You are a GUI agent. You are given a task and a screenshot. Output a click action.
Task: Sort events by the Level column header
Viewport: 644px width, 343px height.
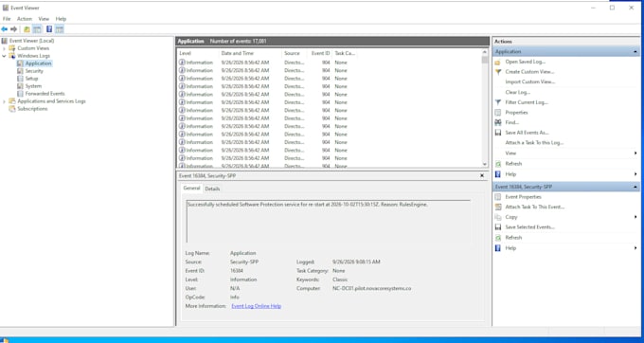coord(198,53)
